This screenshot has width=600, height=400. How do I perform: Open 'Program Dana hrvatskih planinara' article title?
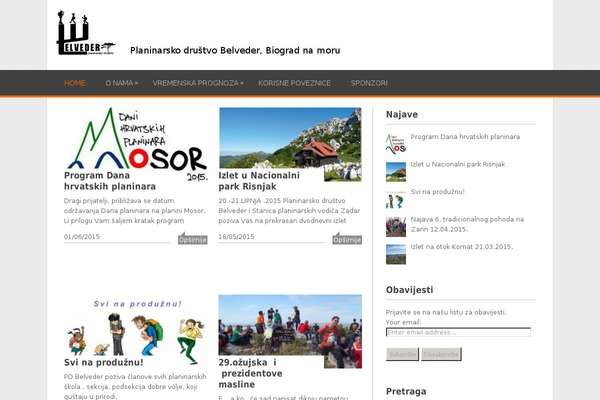tap(110, 181)
